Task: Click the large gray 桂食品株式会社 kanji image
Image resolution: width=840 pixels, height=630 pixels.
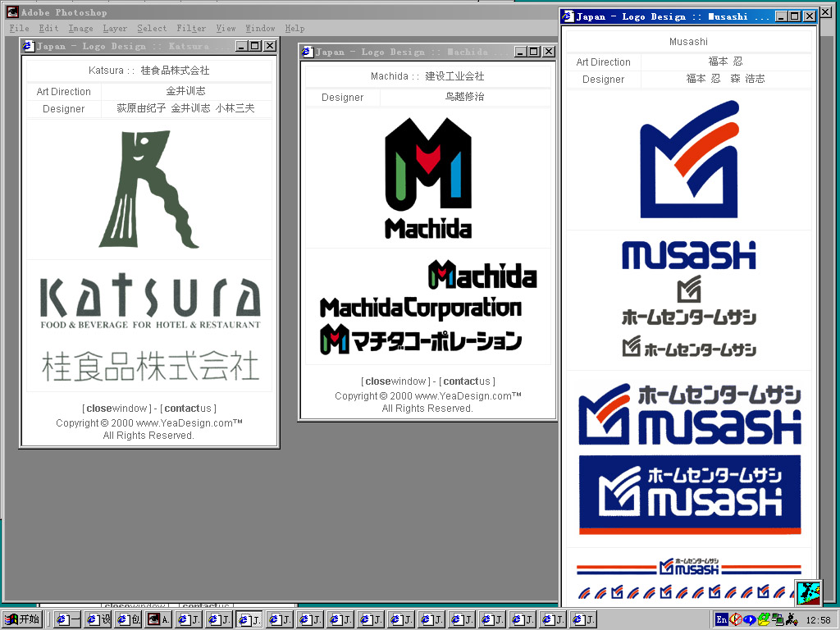Action: 151,366
